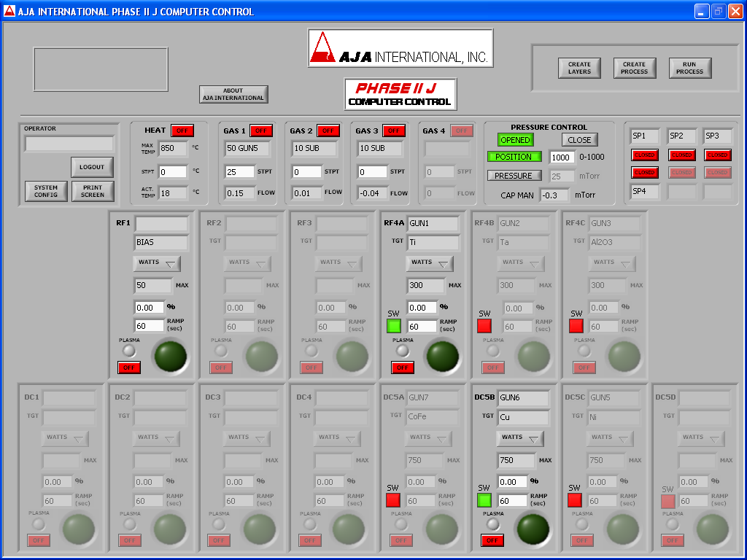Click the DC5B GUN6 round power knob
This screenshot has width=747, height=560.
coord(533,529)
